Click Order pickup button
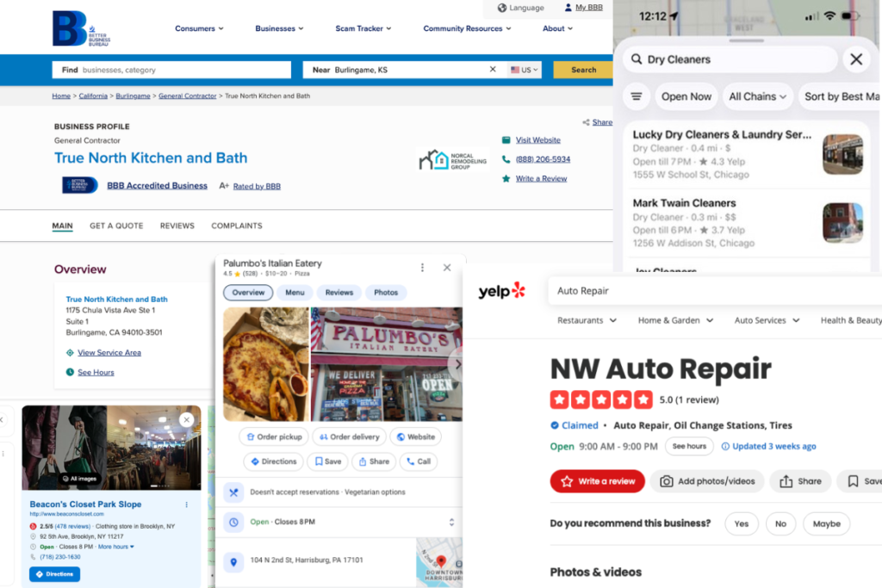This screenshot has height=588, width=882. [x=274, y=436]
